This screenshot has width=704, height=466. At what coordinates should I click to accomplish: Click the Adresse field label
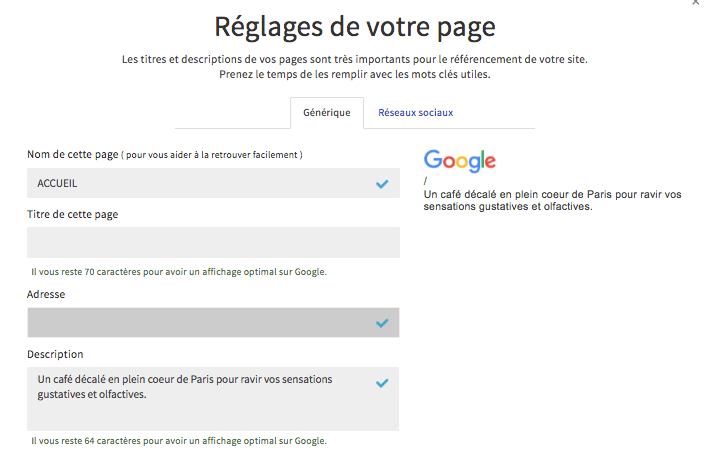[47, 294]
